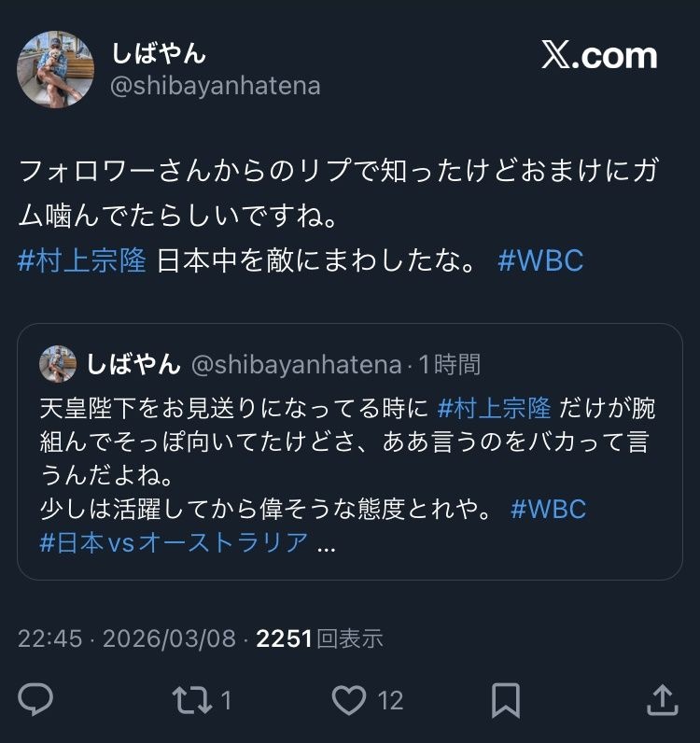Screen dimensions: 700x743
Task: Open #村上宗隆 hashtag in main post
Action: click(82, 260)
